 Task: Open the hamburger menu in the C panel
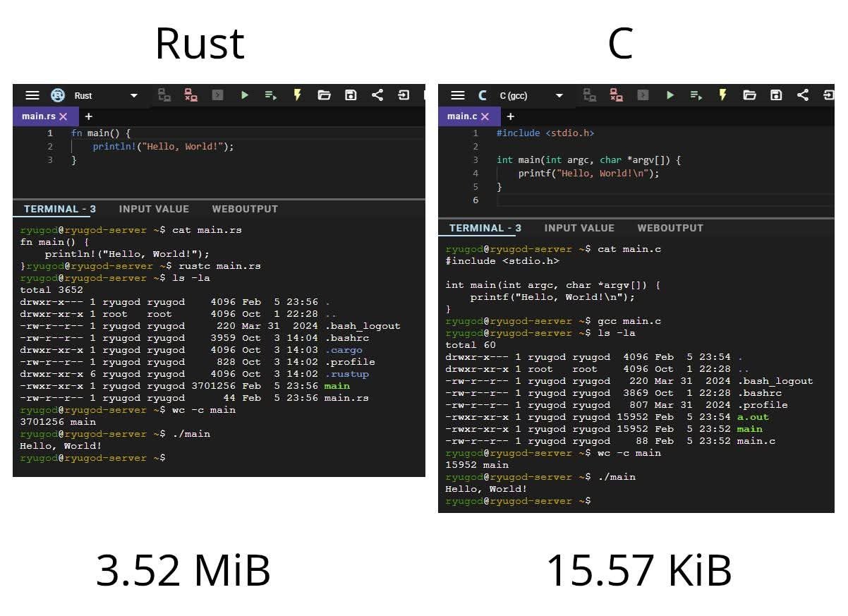[458, 95]
